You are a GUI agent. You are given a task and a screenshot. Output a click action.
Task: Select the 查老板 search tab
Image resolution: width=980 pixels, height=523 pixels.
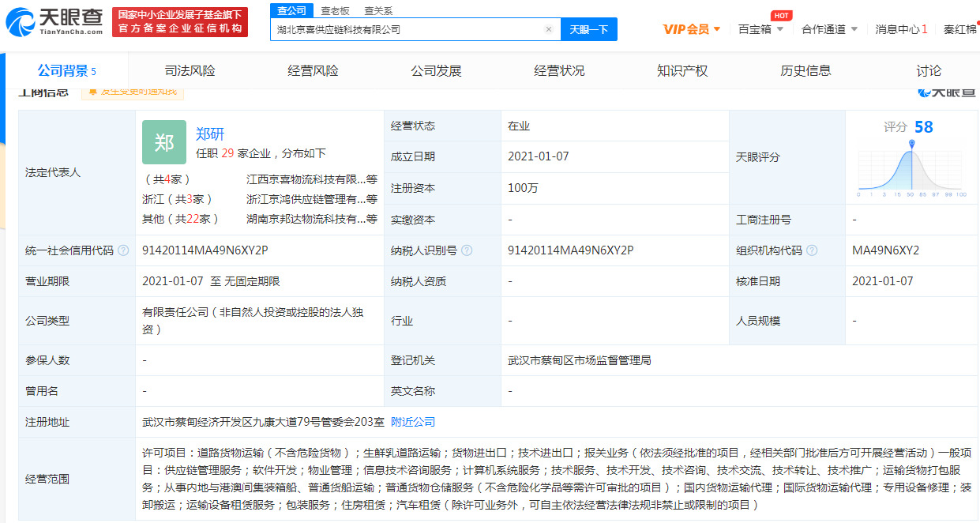tap(336, 10)
